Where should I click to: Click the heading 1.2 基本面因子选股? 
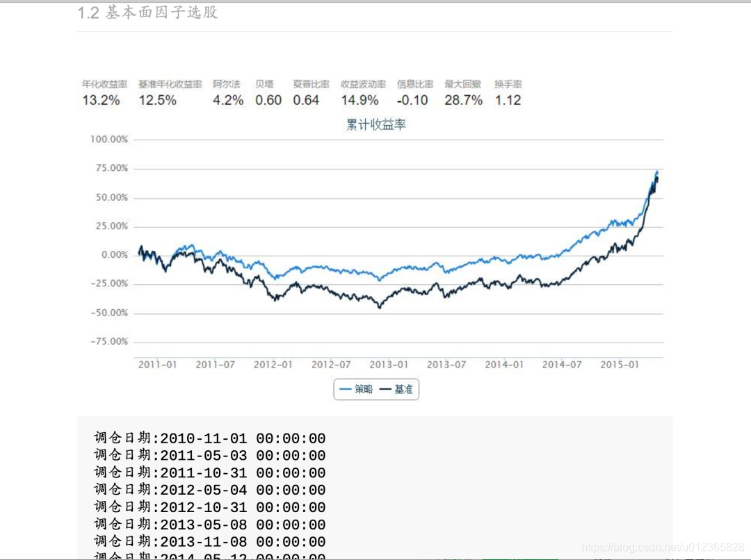coord(148,13)
